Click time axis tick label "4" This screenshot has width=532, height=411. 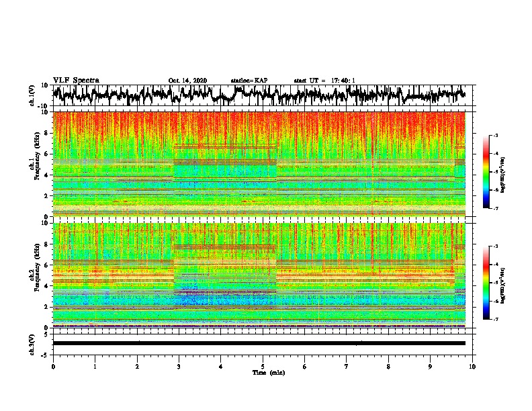(221, 367)
